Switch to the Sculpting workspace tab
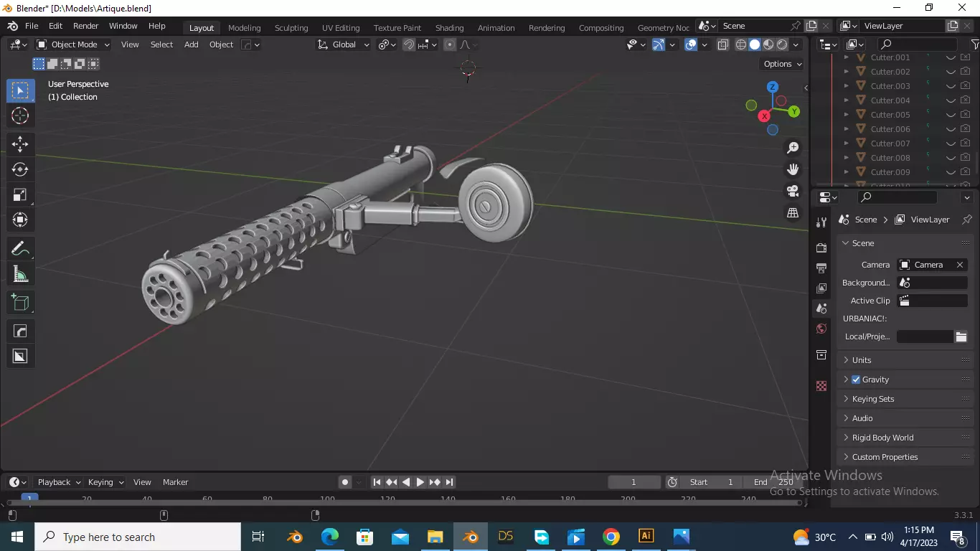The image size is (980, 551). 291,28
